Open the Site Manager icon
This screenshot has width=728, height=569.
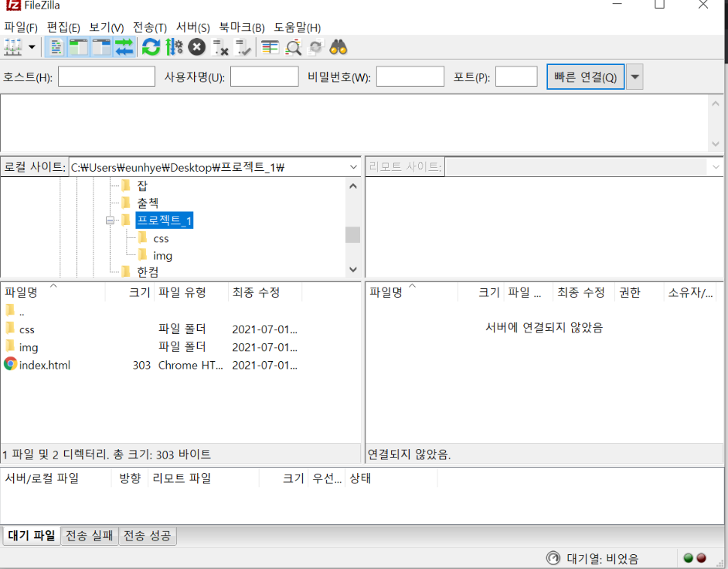coord(13,47)
